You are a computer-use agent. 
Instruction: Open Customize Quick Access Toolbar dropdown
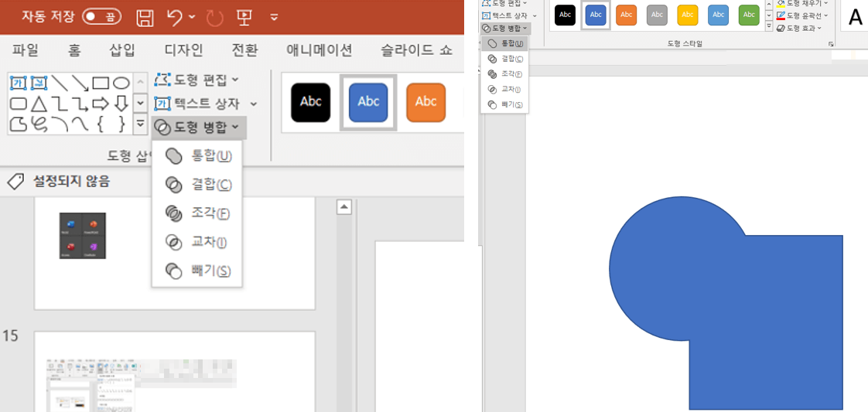[x=274, y=18]
